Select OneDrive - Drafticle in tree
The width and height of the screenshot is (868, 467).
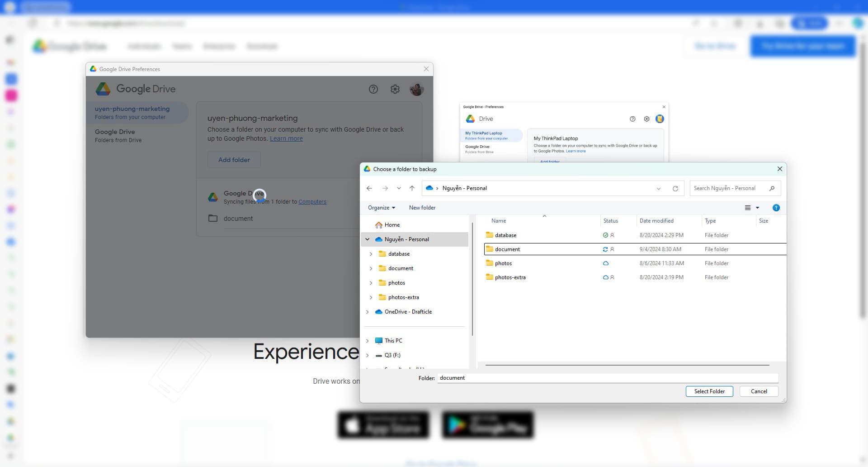coord(408,312)
